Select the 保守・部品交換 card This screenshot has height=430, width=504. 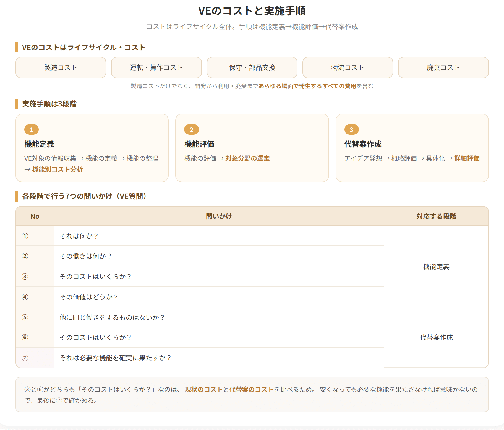click(x=252, y=67)
